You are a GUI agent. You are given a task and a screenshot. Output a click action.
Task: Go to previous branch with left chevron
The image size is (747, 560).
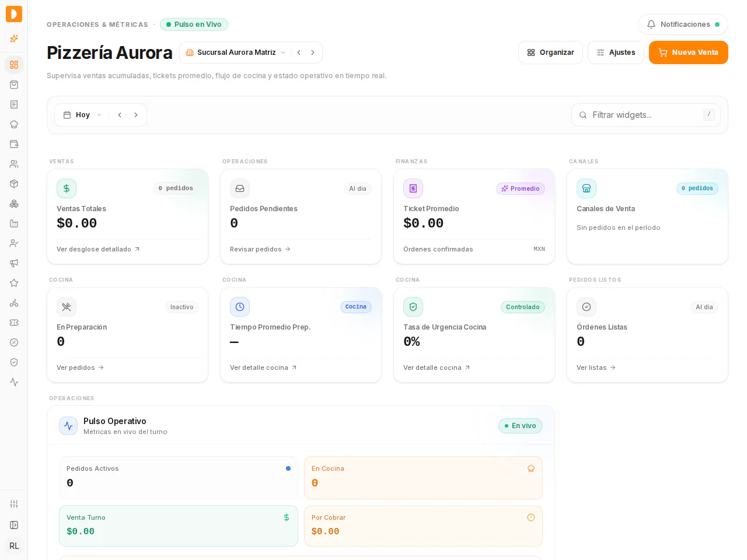299,52
